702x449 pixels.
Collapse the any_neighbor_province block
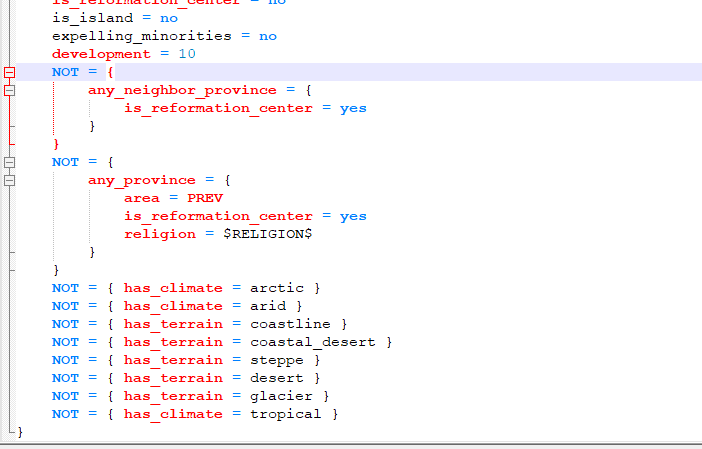(10, 90)
